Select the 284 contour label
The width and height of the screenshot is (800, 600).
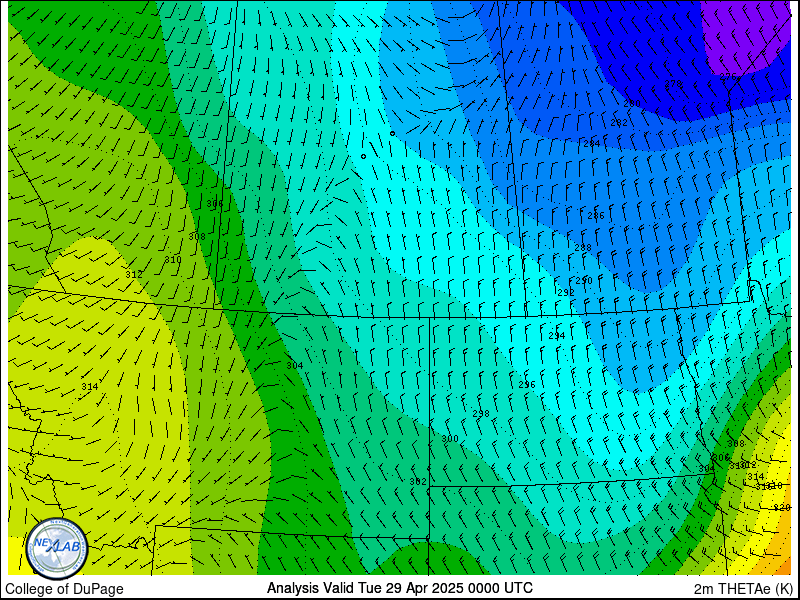pos(592,144)
